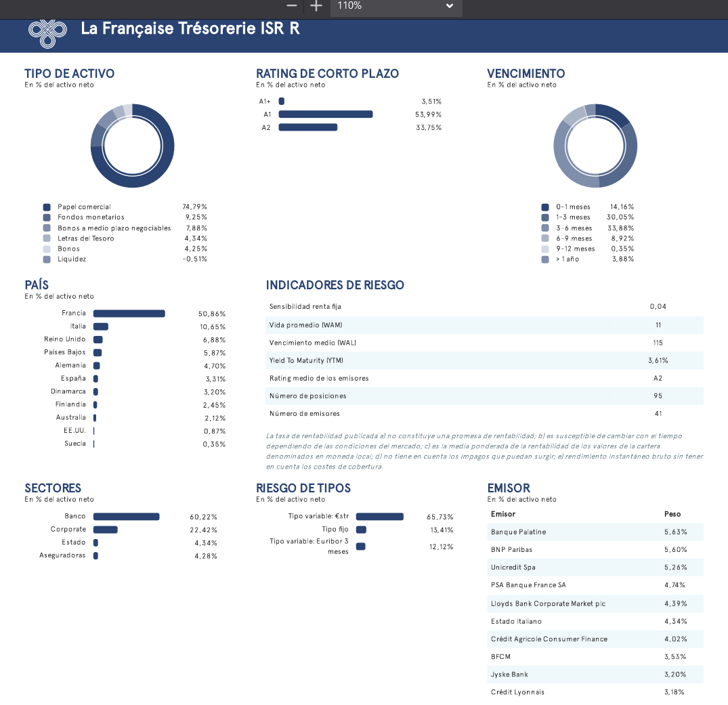This screenshot has height=705, width=728.
Task: Click the EMISOR heading
Action: tap(509, 488)
